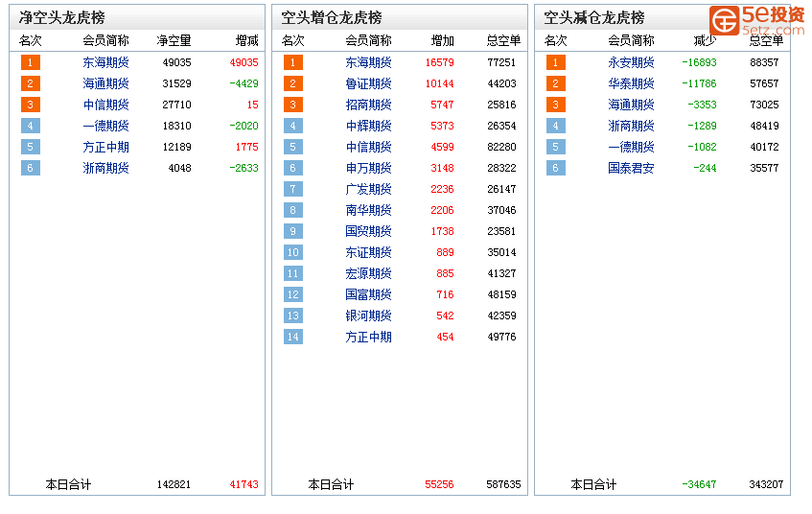
Task: Click daily total 142821 in 净空头龙虎榜
Action: [x=174, y=484]
